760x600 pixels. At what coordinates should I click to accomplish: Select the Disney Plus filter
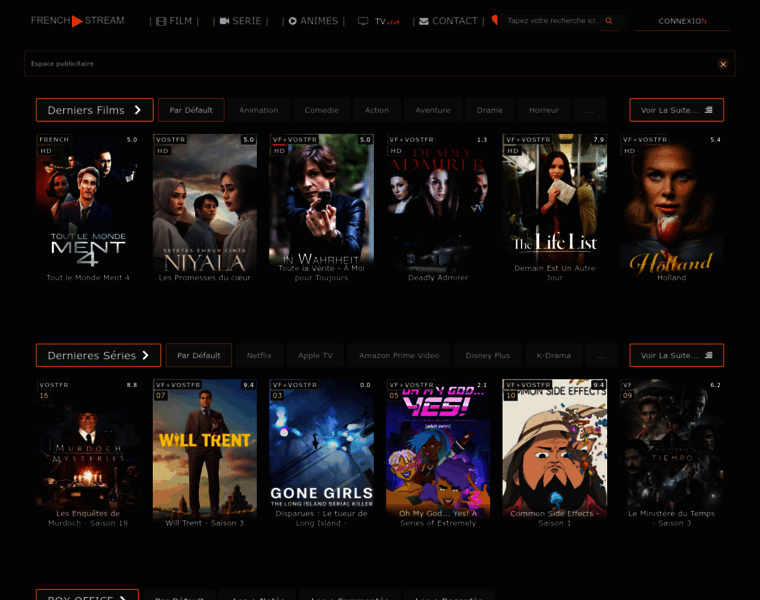click(x=488, y=355)
